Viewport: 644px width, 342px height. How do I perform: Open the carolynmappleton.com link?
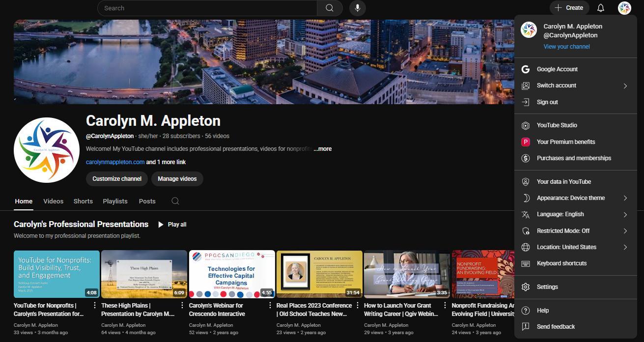click(x=115, y=162)
